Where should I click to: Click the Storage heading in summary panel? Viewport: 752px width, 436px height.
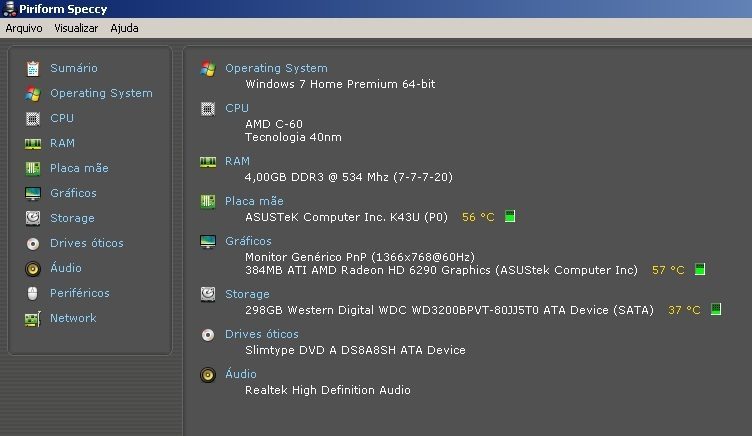247,294
